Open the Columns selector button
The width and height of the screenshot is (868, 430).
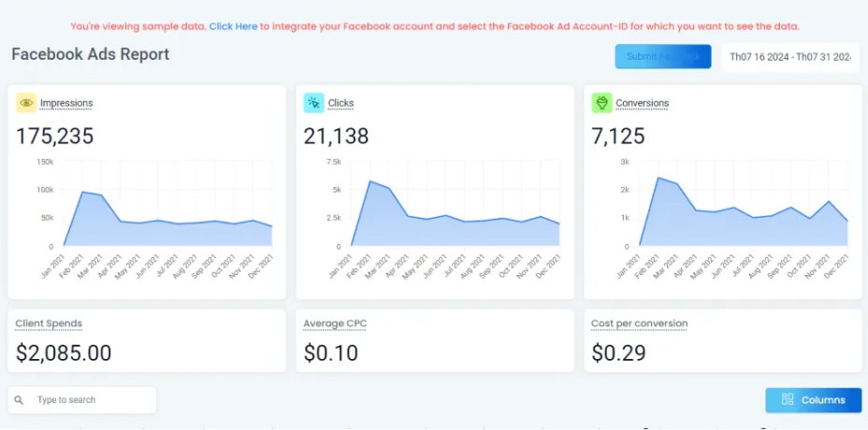813,400
